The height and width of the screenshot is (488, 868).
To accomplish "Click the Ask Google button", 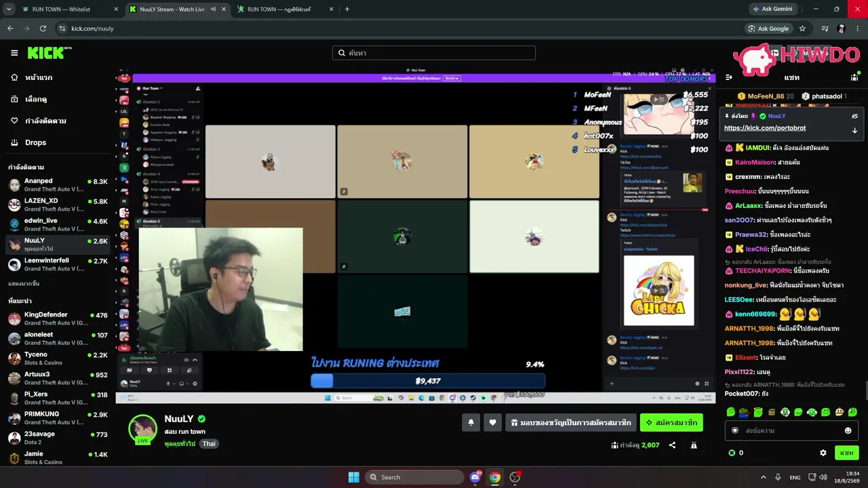I will coord(769,28).
